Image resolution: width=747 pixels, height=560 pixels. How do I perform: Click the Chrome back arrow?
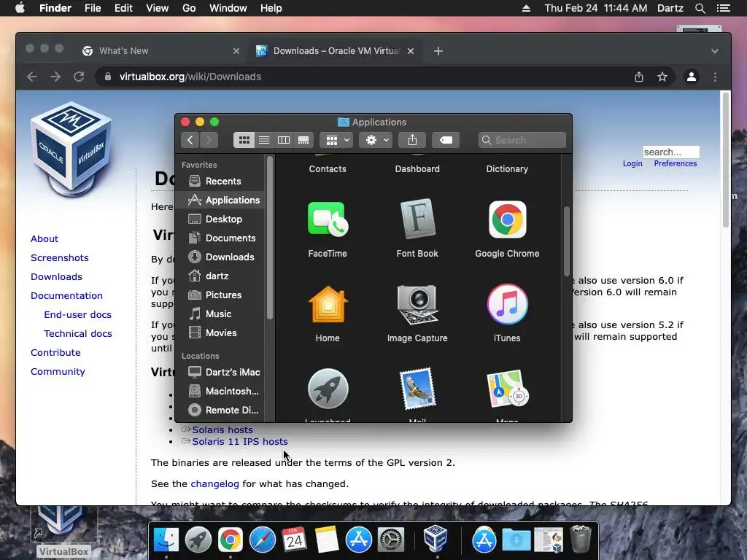coord(32,77)
